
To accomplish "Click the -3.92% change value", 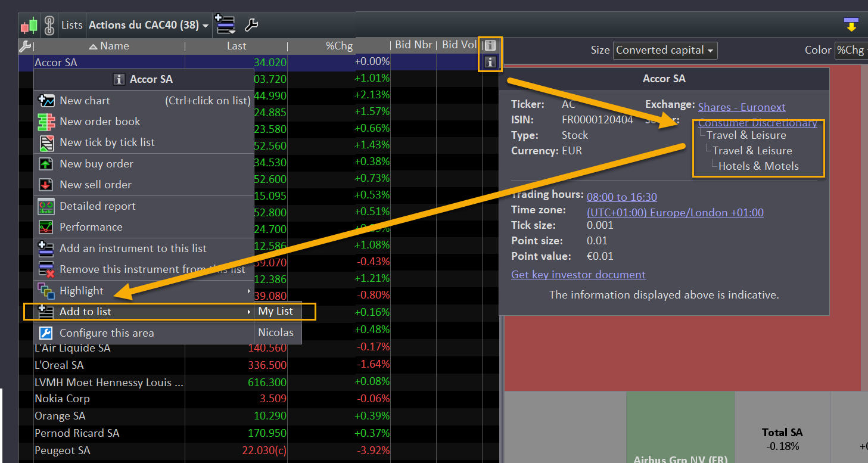I will point(372,450).
